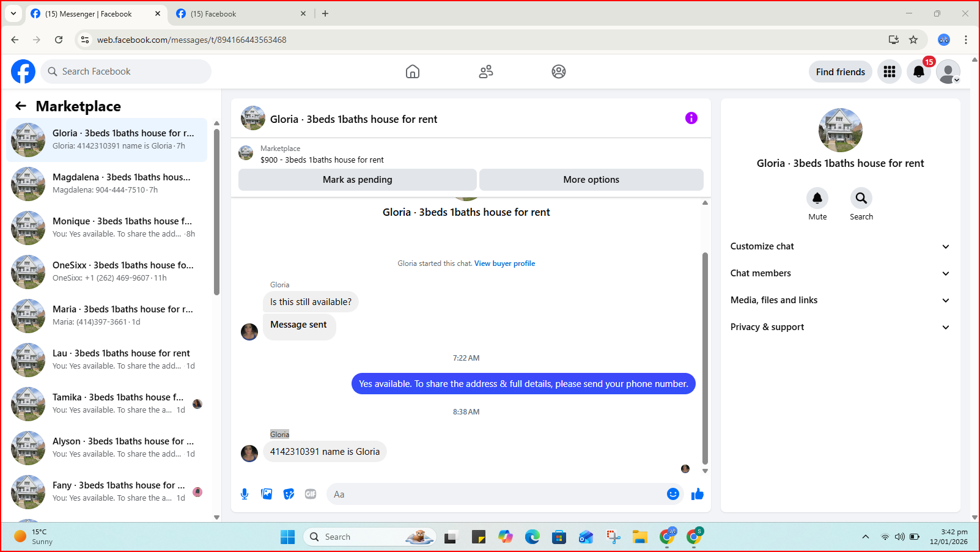Open Gloria's conversation in the list
Screen dimensions: 980x552
106,139
